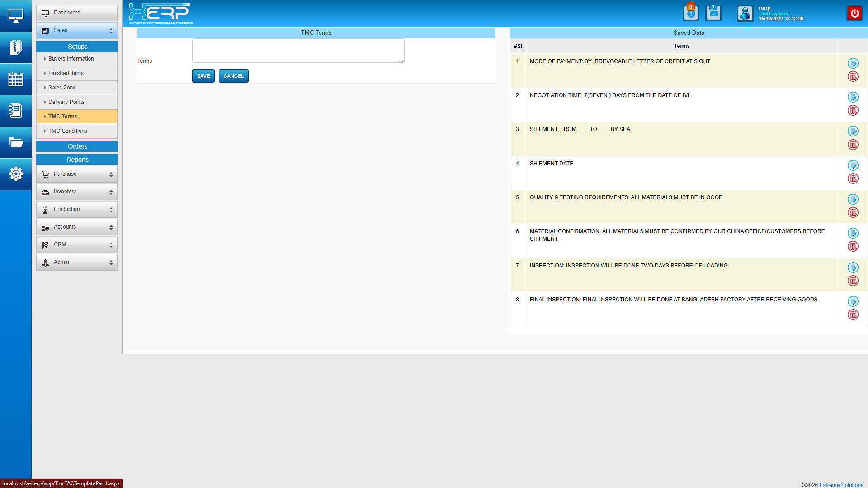868x488 pixels.
Task: Click the settings gear sidebar icon
Action: click(15, 174)
